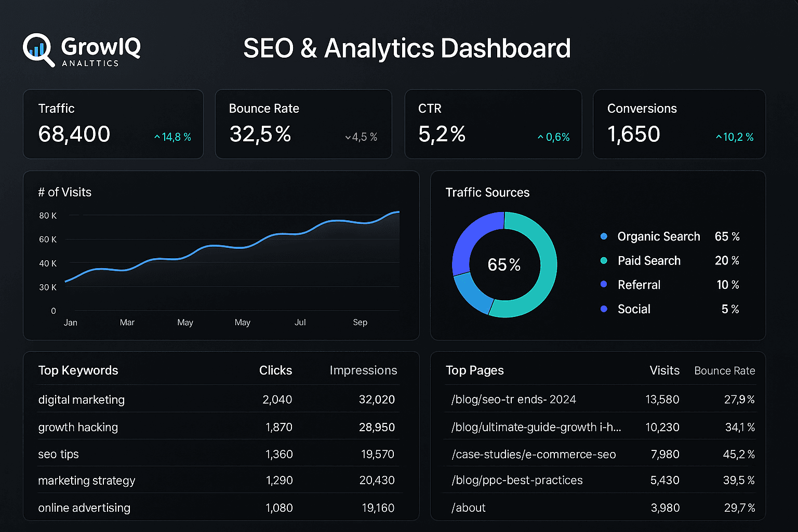Click the purple Referral legend dot

603,284
